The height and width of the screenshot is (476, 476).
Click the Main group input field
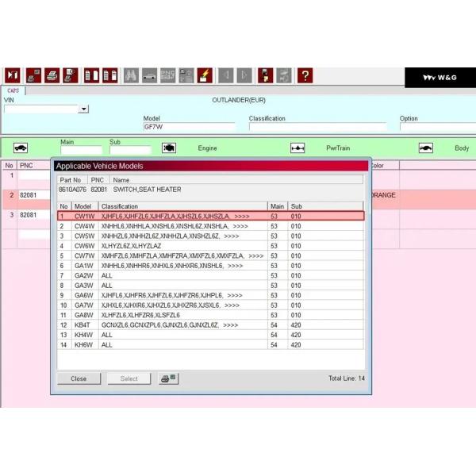click(x=81, y=150)
